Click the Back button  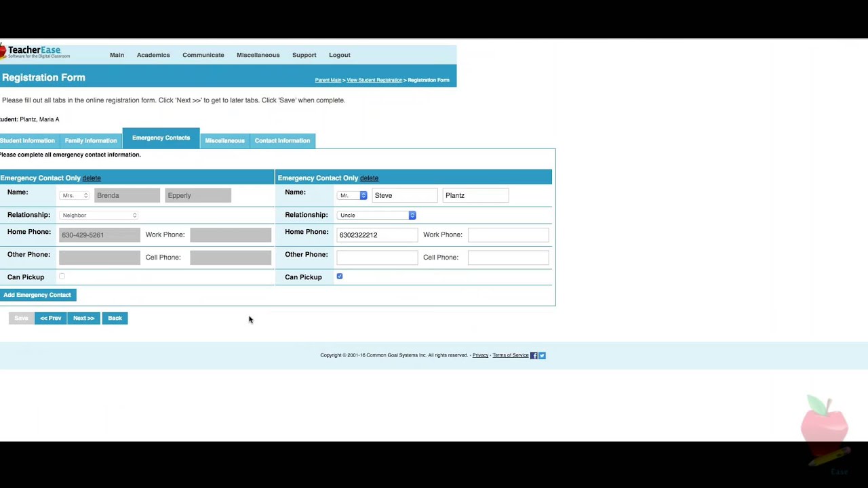click(x=115, y=318)
